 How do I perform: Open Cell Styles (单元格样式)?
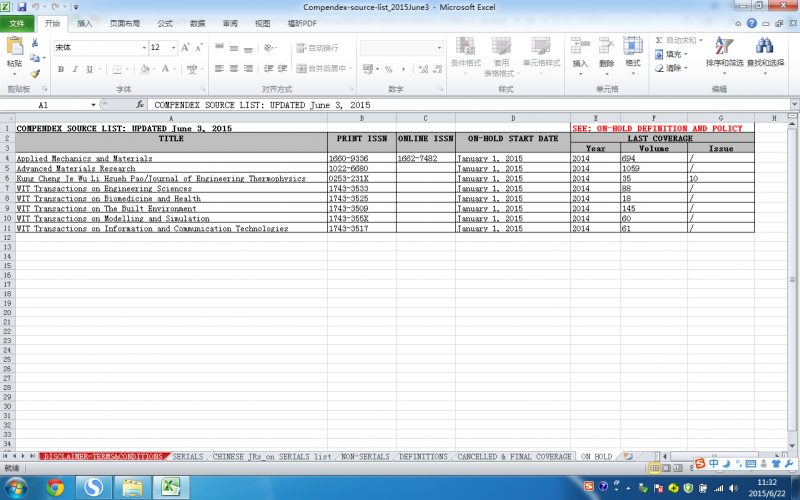(541, 56)
